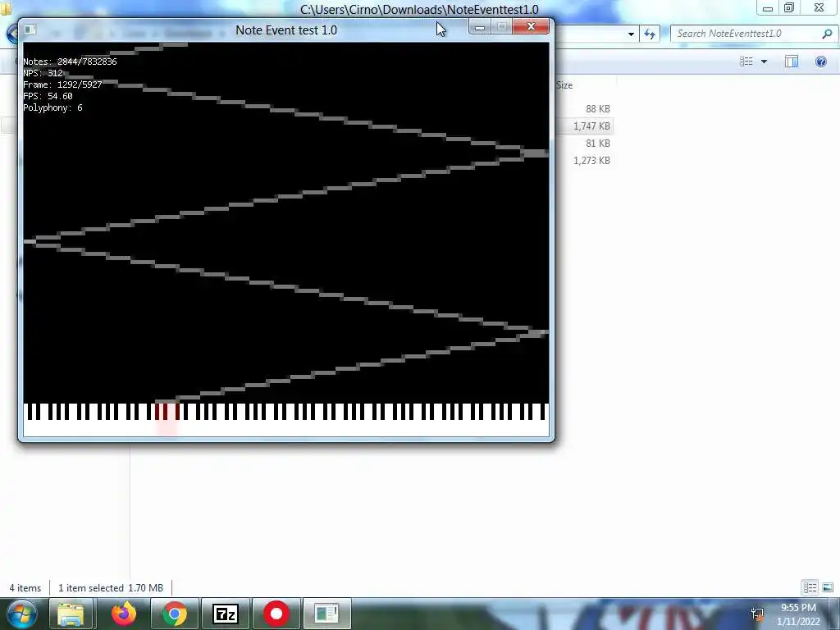This screenshot has height=630, width=840.
Task: Switch to large icons view in status bar
Action: coord(827,587)
